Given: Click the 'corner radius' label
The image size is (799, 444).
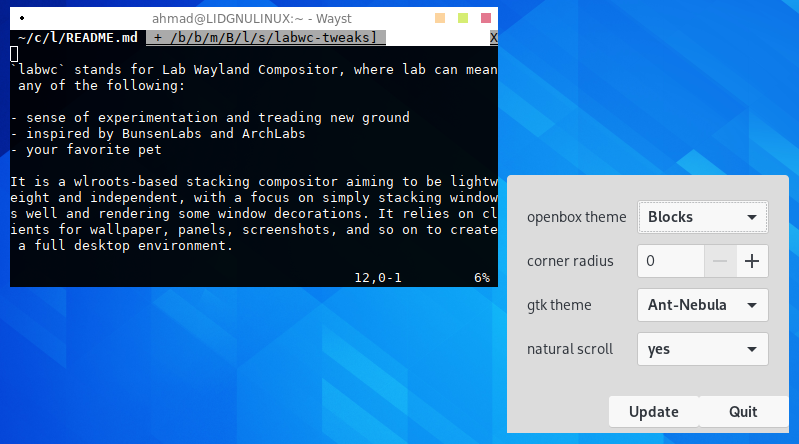Looking at the screenshot, I should point(570,261).
